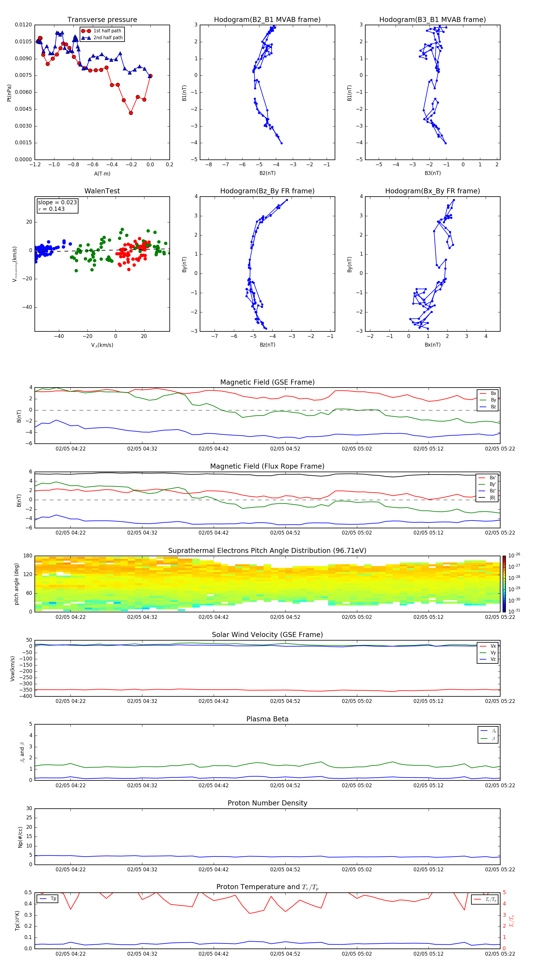The height and width of the screenshot is (980, 535).
Task: Click the dashed fit line in WalenTest
Action: [102, 250]
